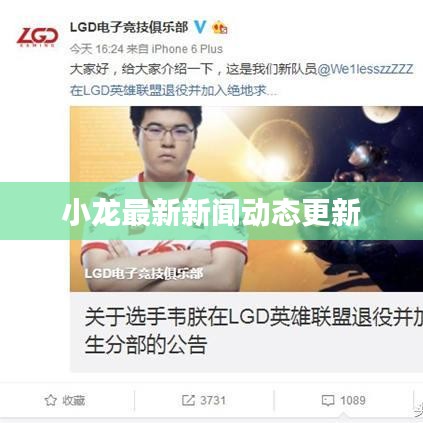
Task: Click the 3731 repost count
Action: click(213, 400)
